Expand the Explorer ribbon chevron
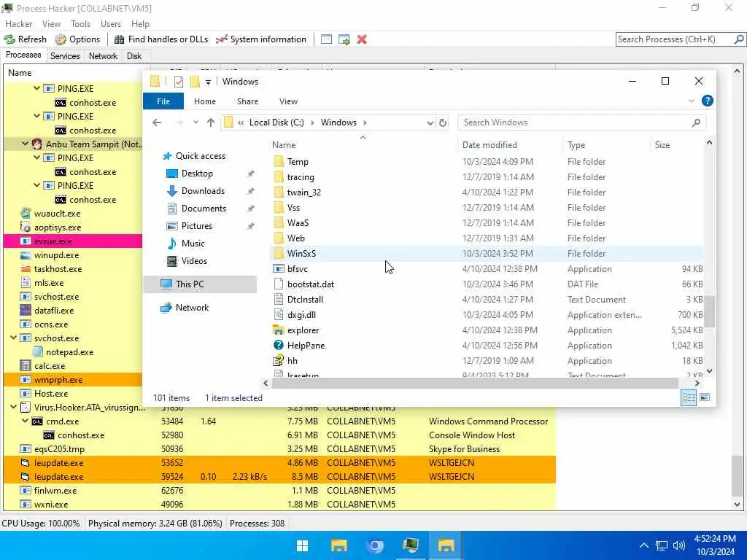The height and width of the screenshot is (560, 747). pyautogui.click(x=692, y=101)
